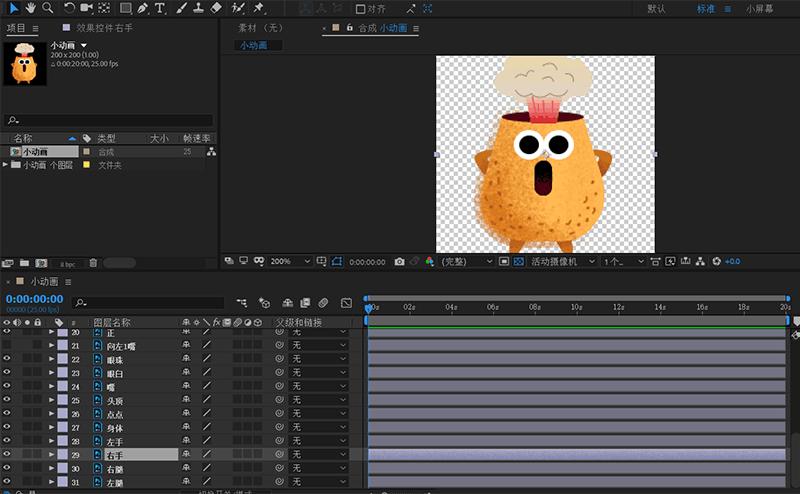Select the Hand tool in toolbar
The image size is (800, 494).
coord(31,8)
